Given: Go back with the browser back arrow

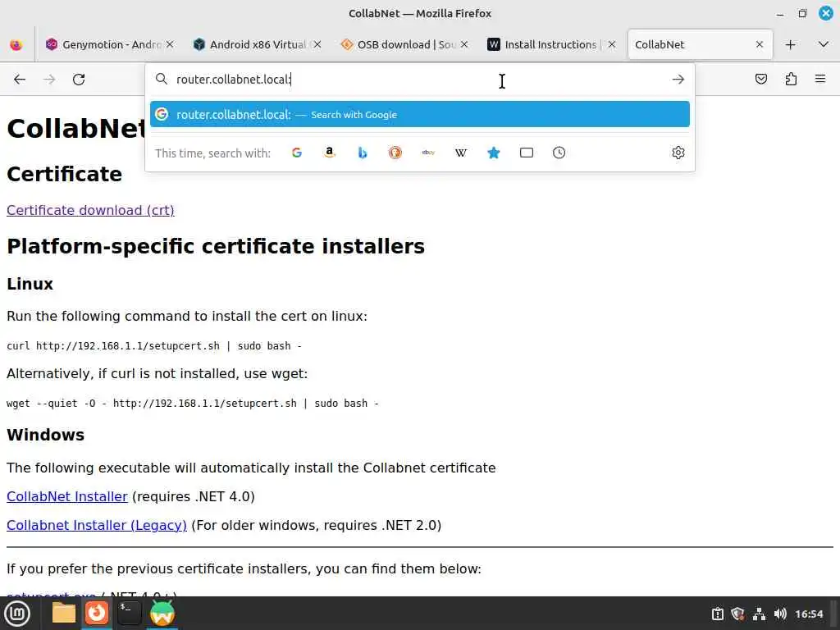Looking at the screenshot, I should 20,80.
